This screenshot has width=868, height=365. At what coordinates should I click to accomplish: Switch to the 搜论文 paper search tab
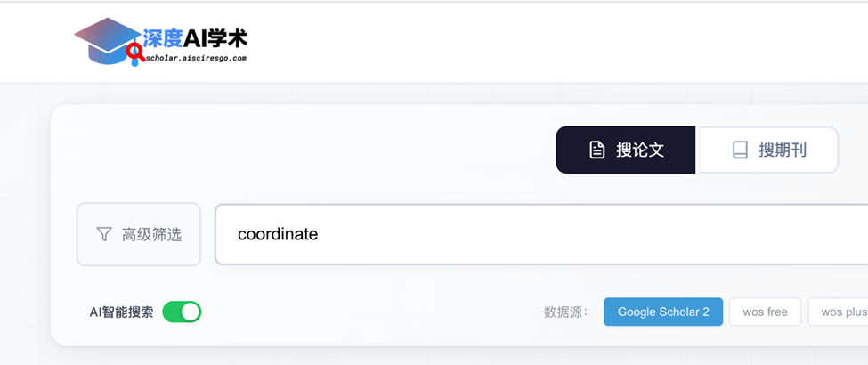(626, 150)
